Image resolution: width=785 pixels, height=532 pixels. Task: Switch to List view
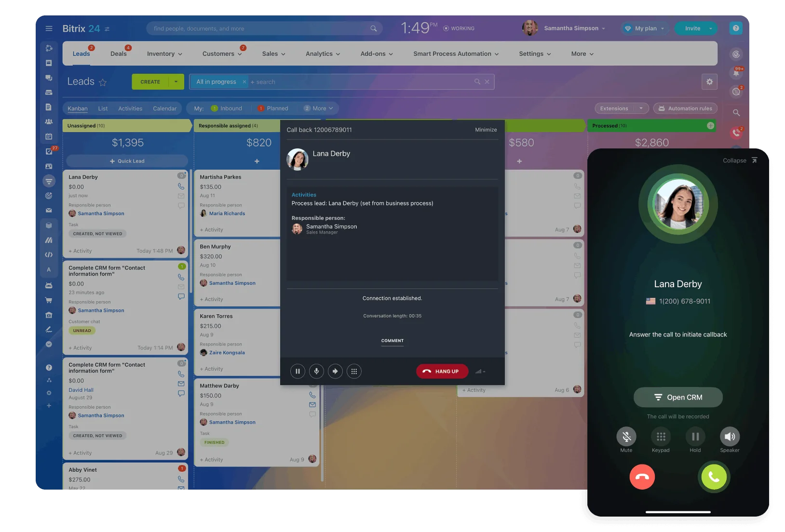click(103, 108)
